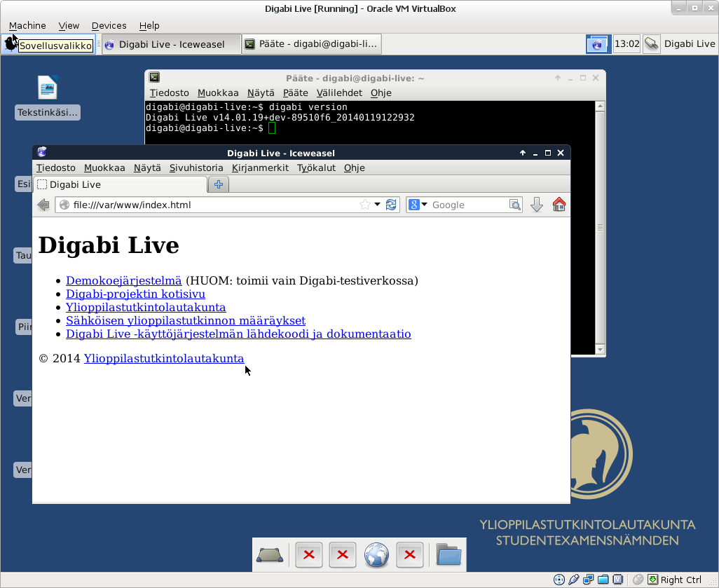
Task: Click VirtualBox network status icon
Action: (x=589, y=580)
